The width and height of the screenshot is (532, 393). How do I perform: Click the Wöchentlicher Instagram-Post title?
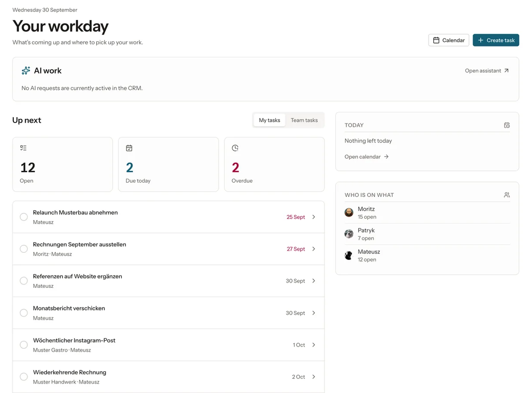coord(74,340)
